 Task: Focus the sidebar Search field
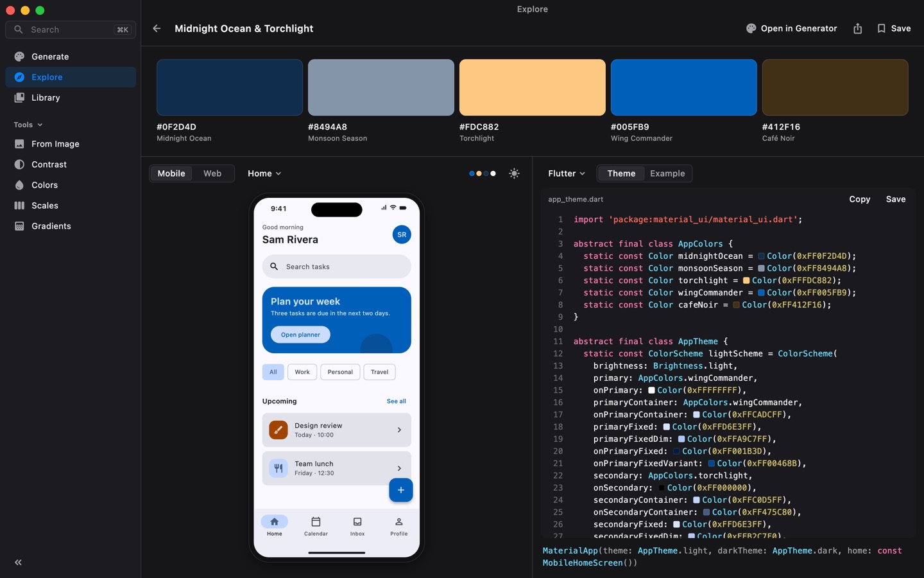(x=71, y=30)
